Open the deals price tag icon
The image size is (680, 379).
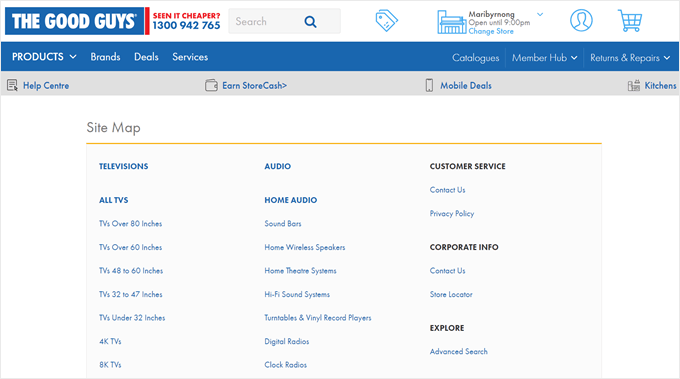[386, 20]
